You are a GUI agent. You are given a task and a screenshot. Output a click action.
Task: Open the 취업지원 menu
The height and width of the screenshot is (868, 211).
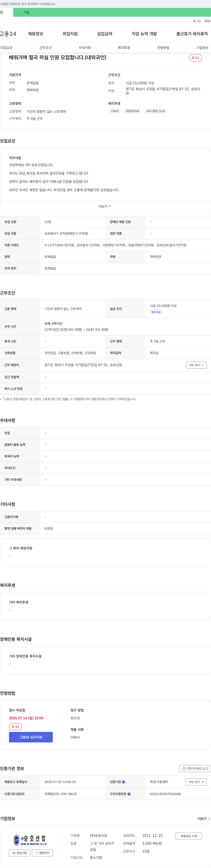coord(70,34)
